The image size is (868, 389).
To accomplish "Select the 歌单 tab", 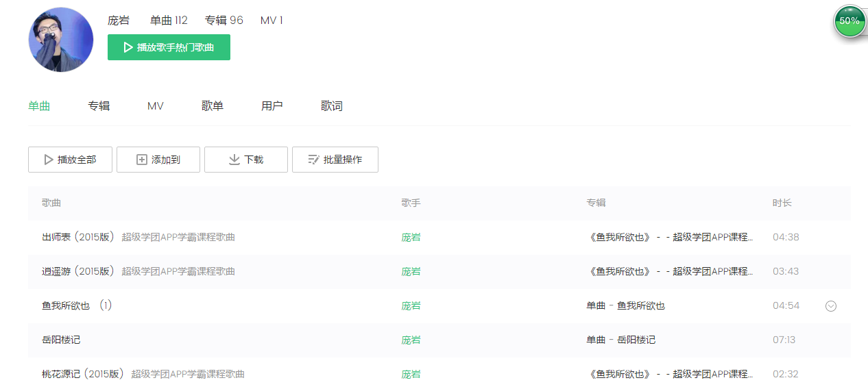I will (x=213, y=106).
